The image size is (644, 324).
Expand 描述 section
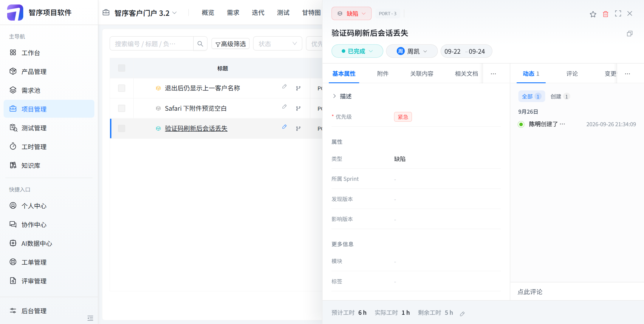(x=342, y=96)
